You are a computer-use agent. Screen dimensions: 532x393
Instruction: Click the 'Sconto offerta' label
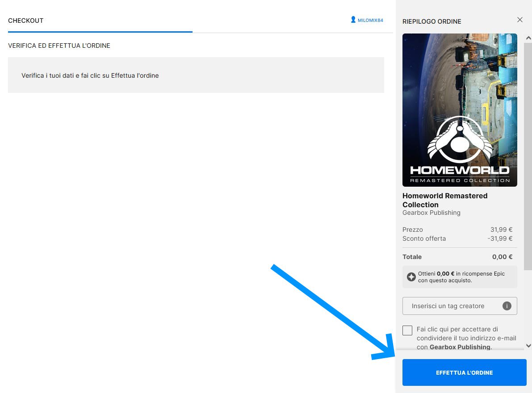coord(424,238)
